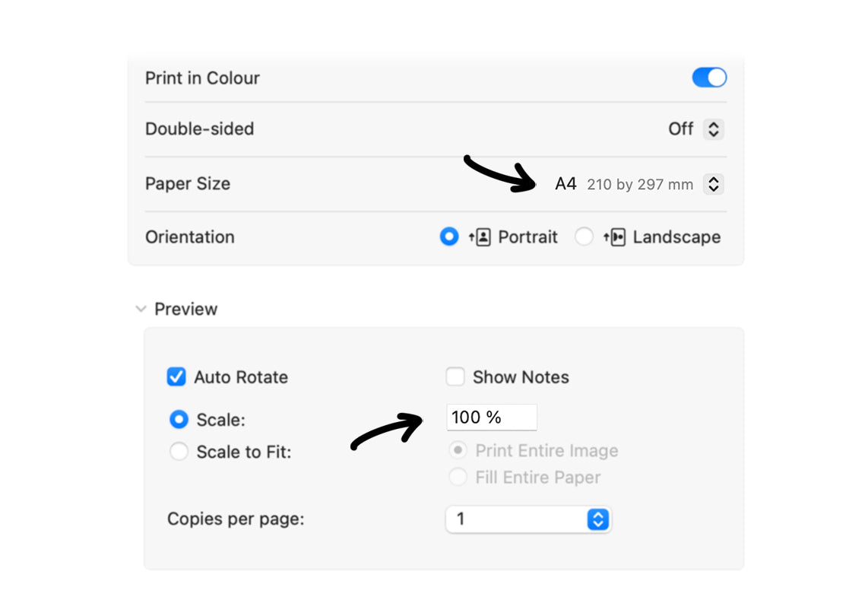Open the Double-sided Off dropdown
Viewport: 868px width, 616px height.
click(x=714, y=129)
